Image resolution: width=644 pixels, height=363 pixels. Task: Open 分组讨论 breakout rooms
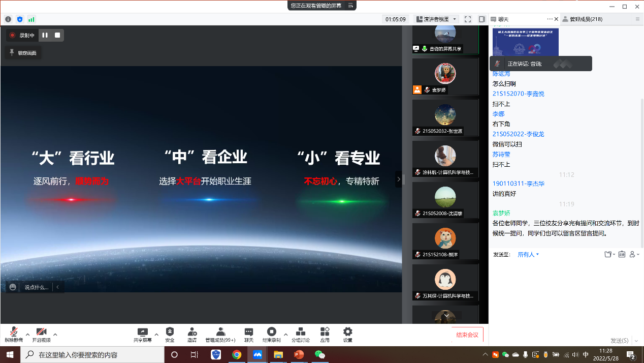pos(300,332)
